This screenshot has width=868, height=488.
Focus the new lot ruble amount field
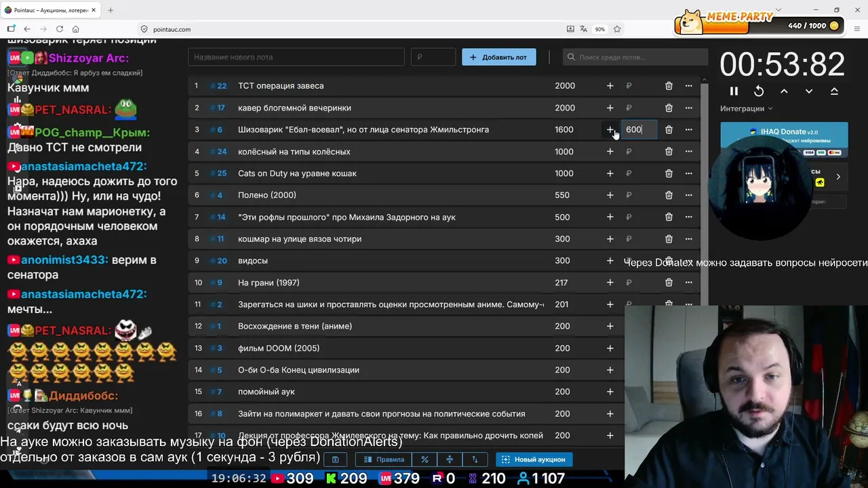[433, 57]
